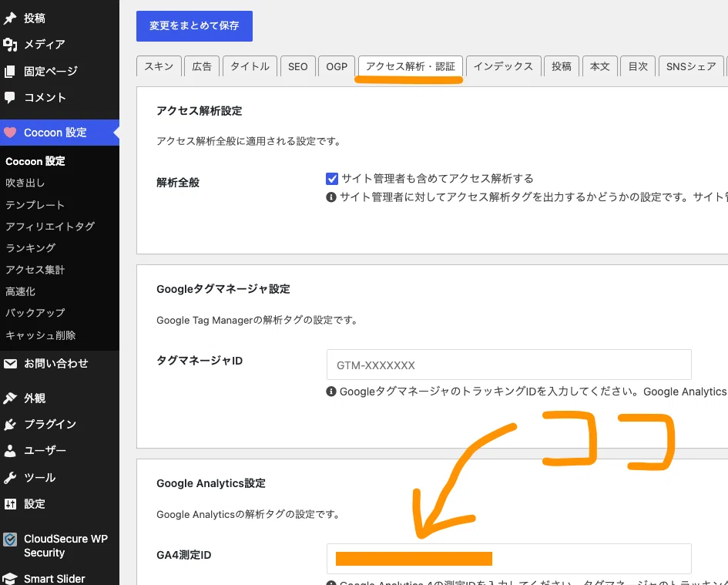
Task: Click the wrench icon for ツール
Action: point(10,477)
